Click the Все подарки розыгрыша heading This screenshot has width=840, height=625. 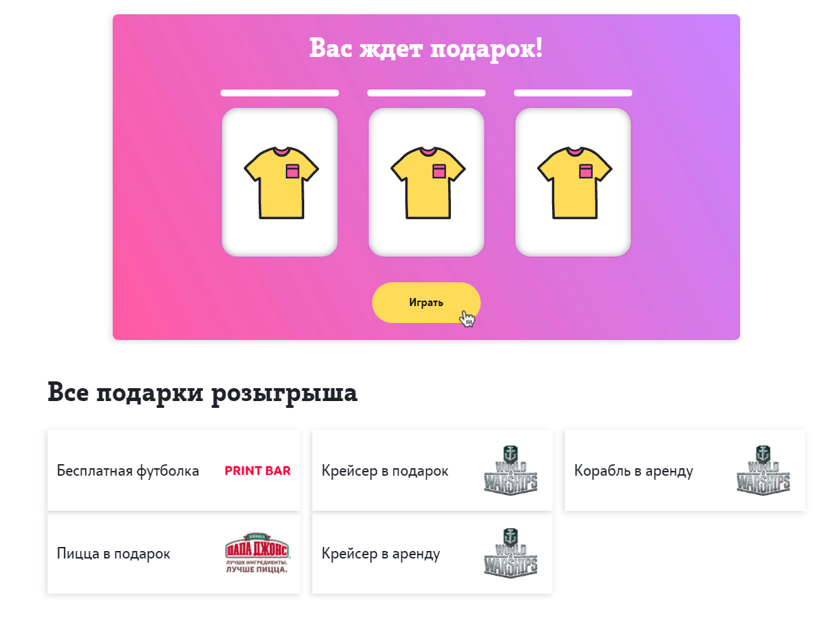click(x=202, y=394)
